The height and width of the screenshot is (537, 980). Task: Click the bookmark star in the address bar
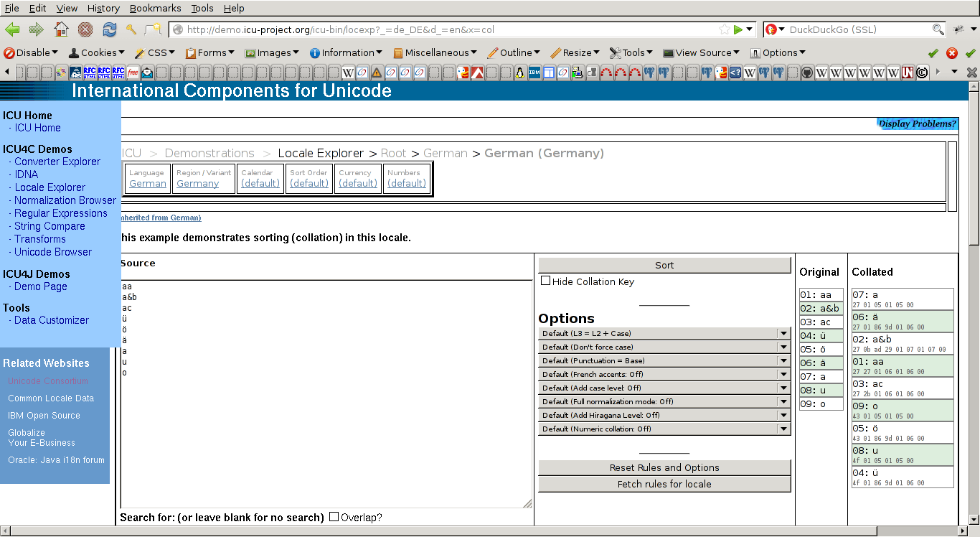pyautogui.click(x=725, y=29)
